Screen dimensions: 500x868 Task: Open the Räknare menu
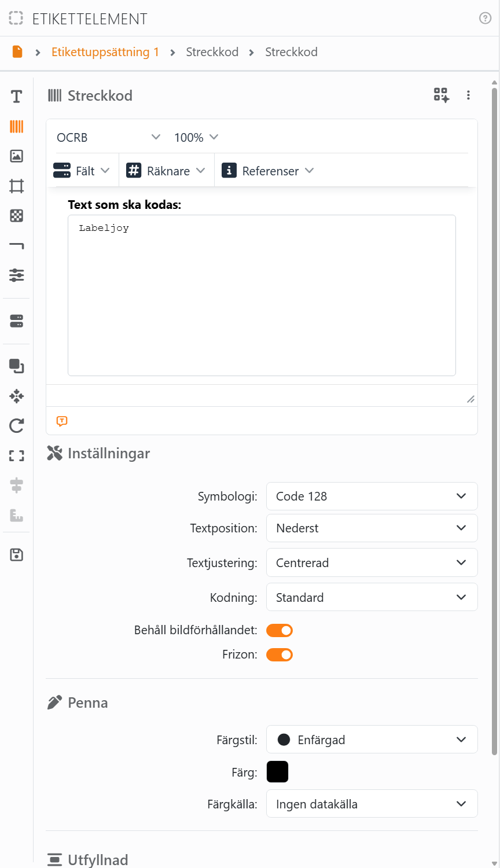(166, 171)
